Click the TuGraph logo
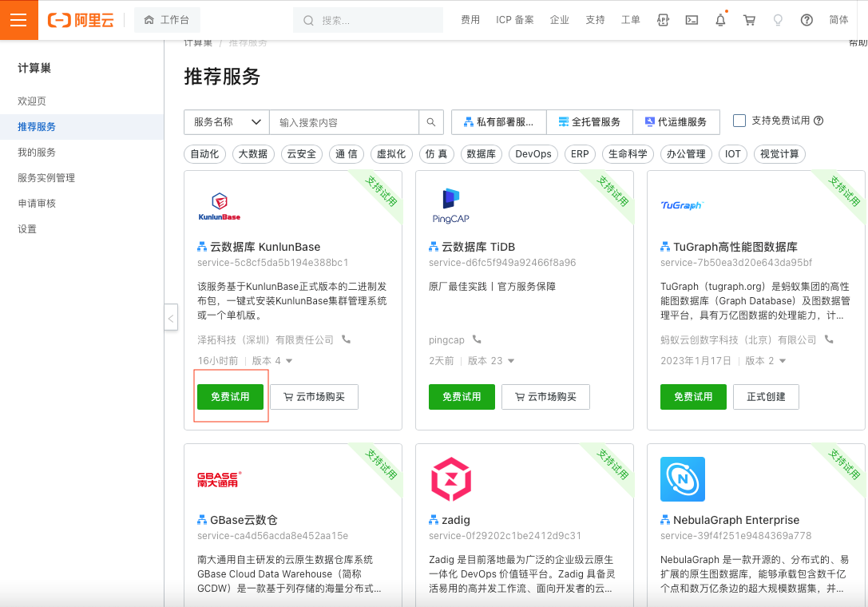868x607 pixels. click(x=681, y=205)
